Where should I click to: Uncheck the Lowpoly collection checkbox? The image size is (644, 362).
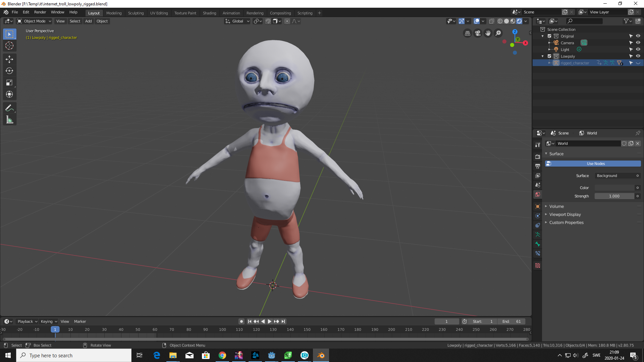point(549,56)
